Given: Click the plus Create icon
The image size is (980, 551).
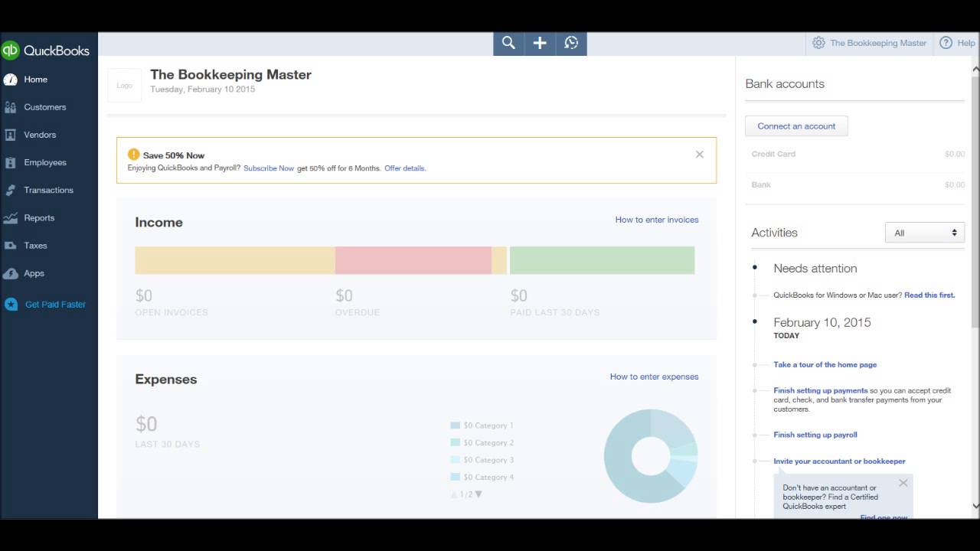Looking at the screenshot, I should [540, 43].
